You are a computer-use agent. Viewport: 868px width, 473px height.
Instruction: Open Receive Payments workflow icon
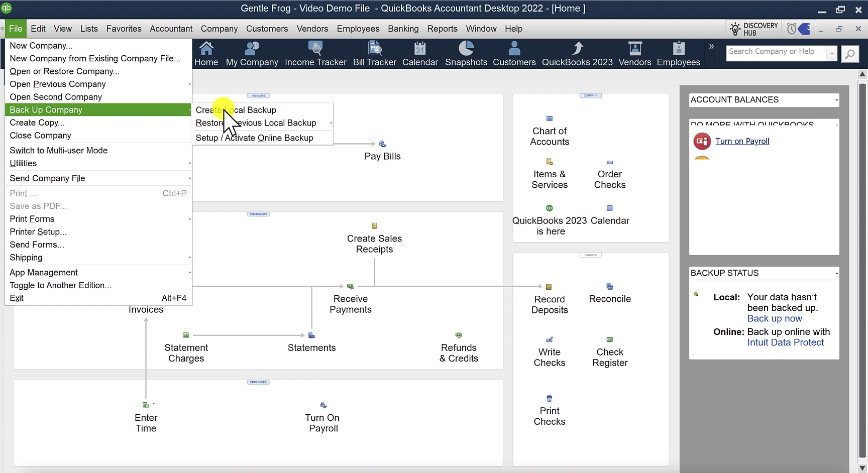[351, 298]
